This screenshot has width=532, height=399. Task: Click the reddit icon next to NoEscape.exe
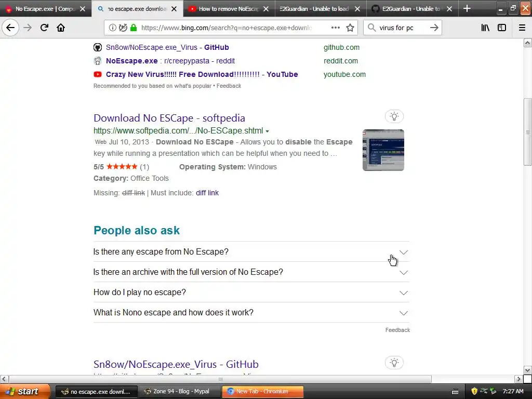98,61
